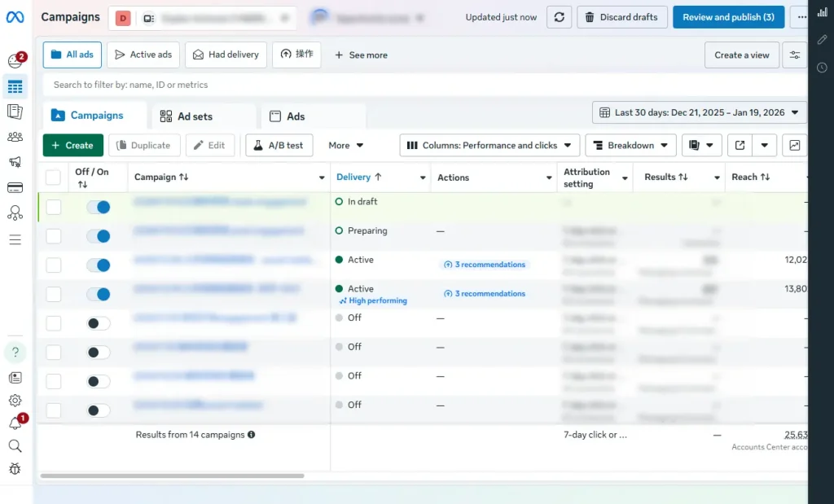Open the Ads megaphone icon in sidebar
834x504 pixels.
click(x=15, y=161)
